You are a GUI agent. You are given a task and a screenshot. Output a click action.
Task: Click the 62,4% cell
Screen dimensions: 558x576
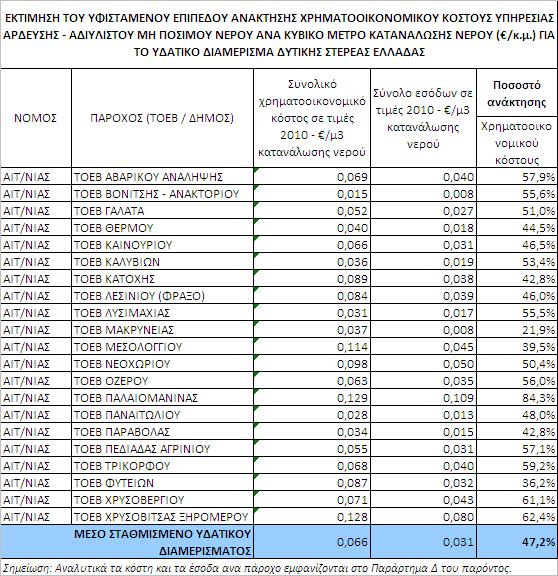(x=517, y=517)
